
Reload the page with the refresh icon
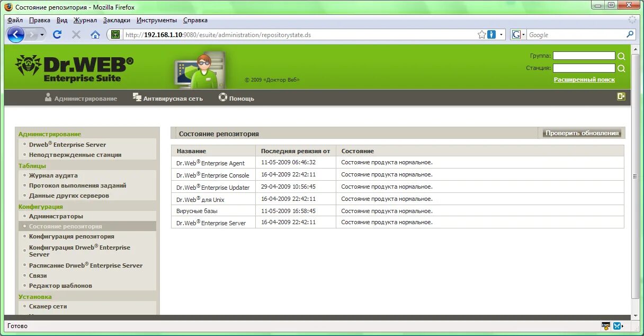pos(57,34)
